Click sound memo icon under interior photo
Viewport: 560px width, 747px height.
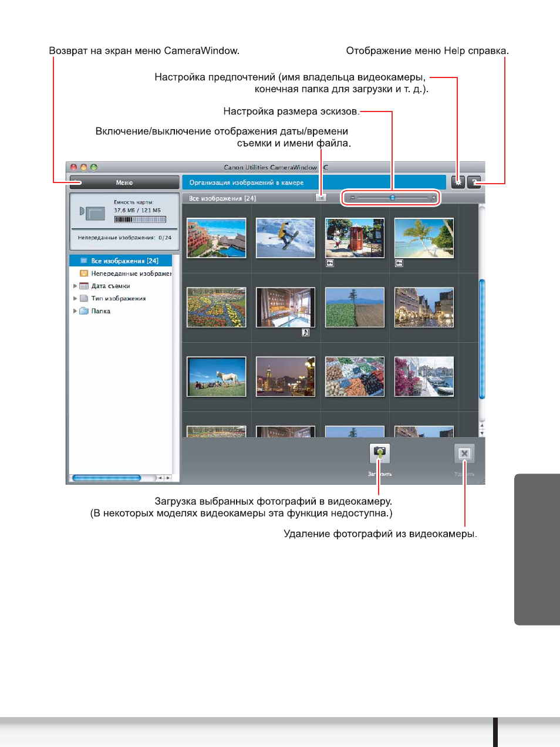(305, 332)
